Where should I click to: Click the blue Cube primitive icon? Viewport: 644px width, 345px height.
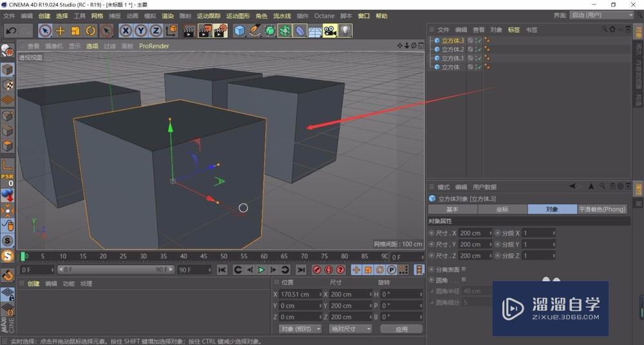click(240, 31)
